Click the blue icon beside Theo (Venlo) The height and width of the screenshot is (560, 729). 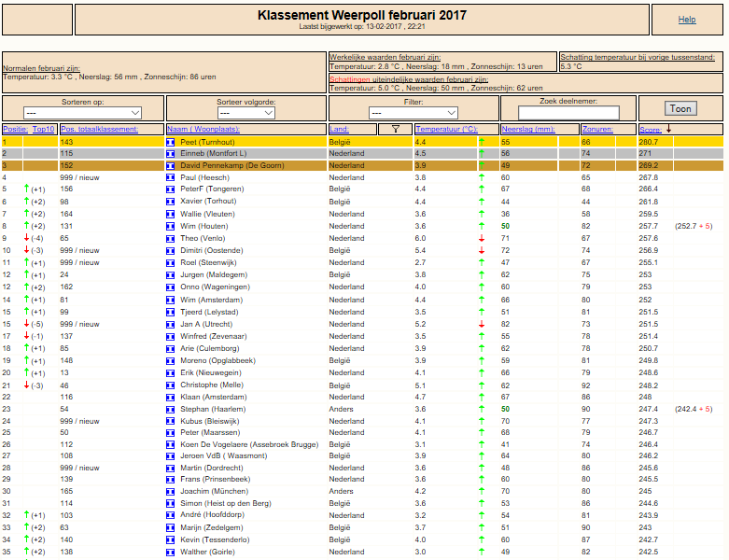pyautogui.click(x=171, y=238)
